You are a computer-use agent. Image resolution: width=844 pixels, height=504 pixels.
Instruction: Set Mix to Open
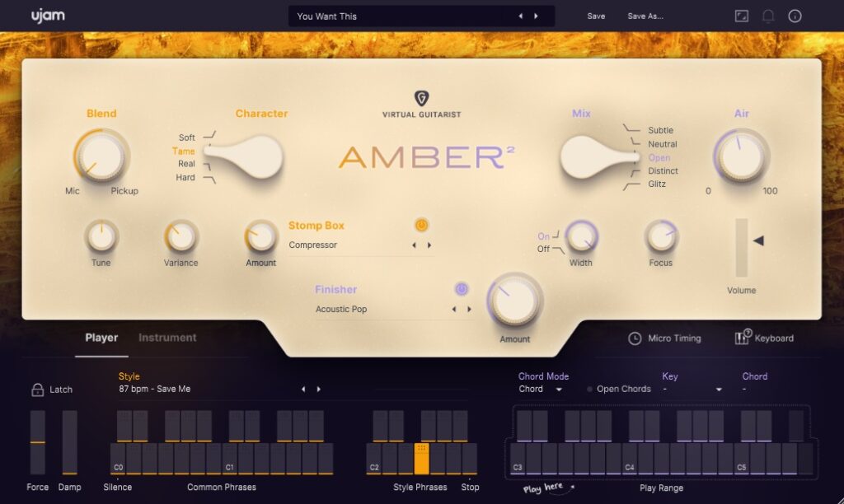click(x=659, y=157)
